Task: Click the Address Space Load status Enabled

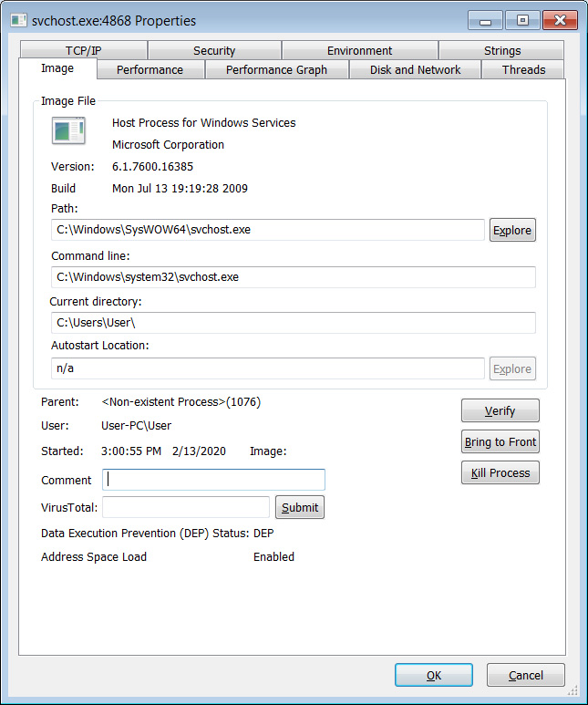Action: pos(273,556)
